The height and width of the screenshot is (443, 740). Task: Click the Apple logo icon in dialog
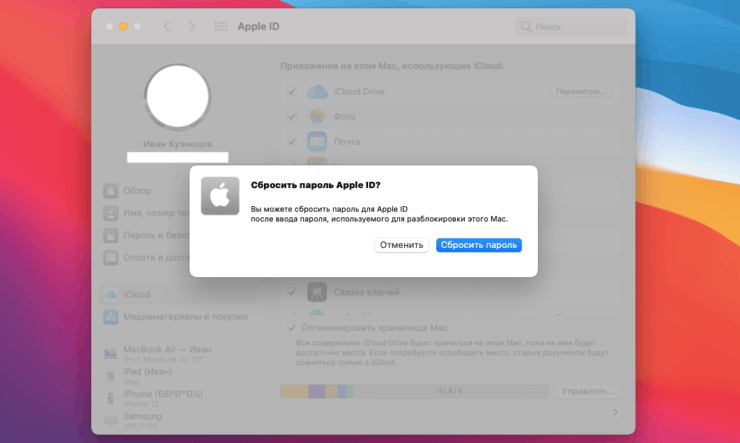220,196
